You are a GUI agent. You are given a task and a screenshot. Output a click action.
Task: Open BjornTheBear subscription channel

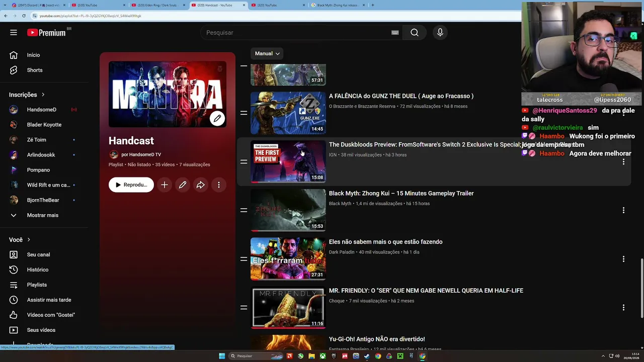coord(44,200)
